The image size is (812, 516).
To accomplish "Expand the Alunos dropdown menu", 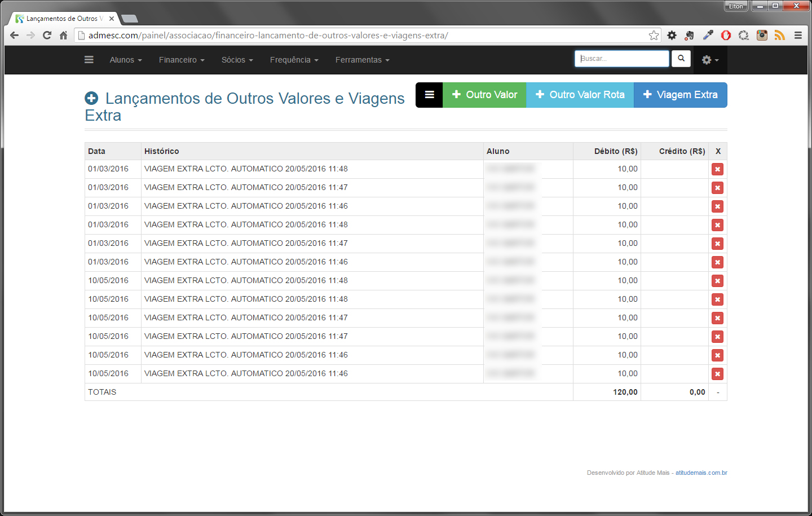I will [x=125, y=60].
